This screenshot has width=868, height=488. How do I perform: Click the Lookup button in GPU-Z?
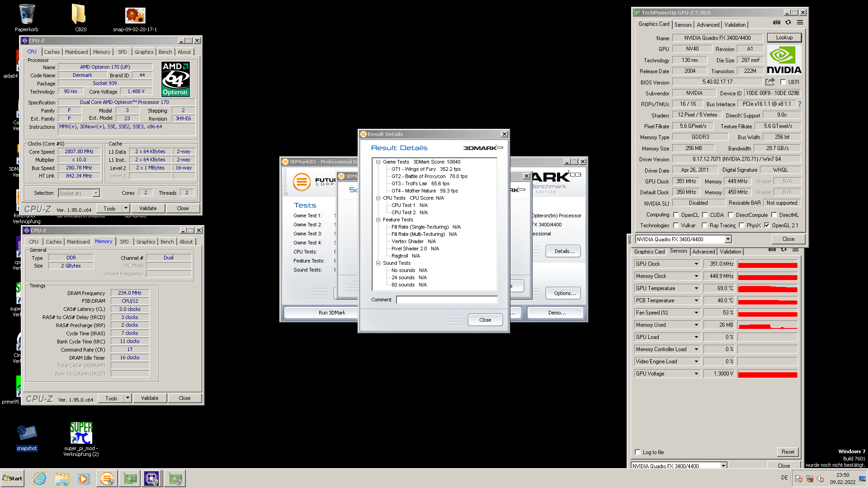[x=784, y=38]
